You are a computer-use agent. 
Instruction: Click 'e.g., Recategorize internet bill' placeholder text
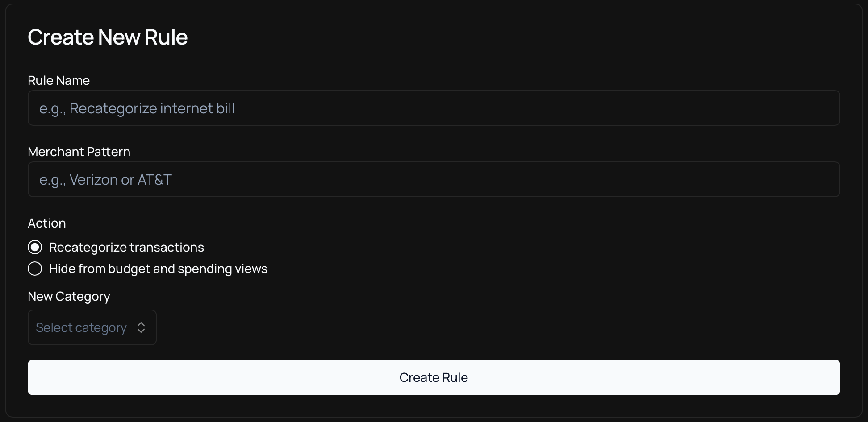137,108
